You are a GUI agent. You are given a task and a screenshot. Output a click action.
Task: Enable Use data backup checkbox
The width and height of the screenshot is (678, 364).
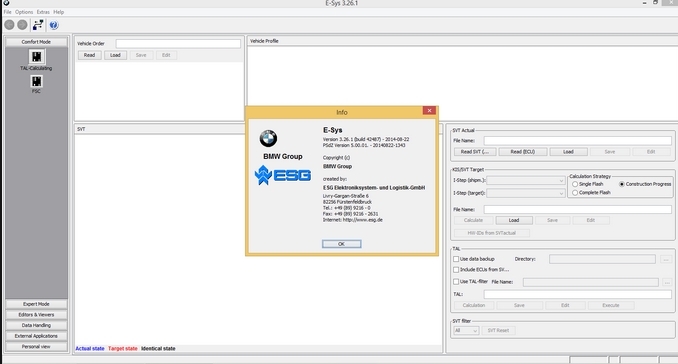[456, 259]
